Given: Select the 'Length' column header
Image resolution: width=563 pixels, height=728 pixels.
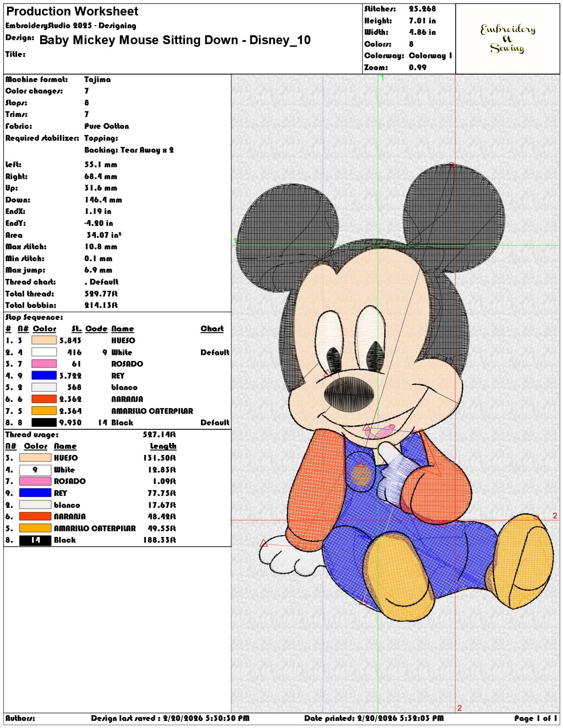Looking at the screenshot, I should click(x=163, y=446).
